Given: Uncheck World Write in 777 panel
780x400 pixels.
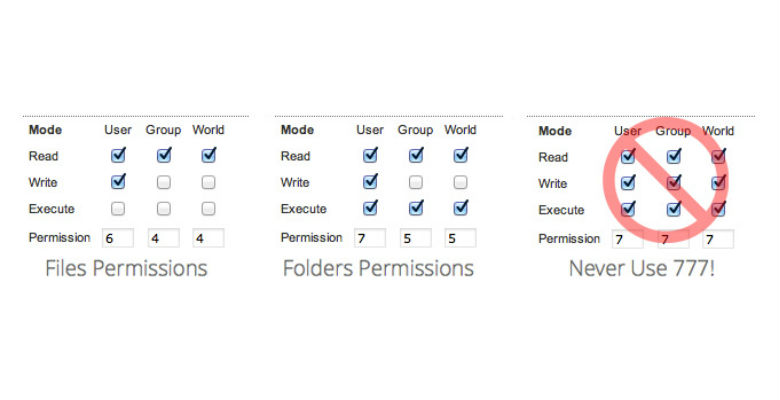Looking at the screenshot, I should pos(718,183).
